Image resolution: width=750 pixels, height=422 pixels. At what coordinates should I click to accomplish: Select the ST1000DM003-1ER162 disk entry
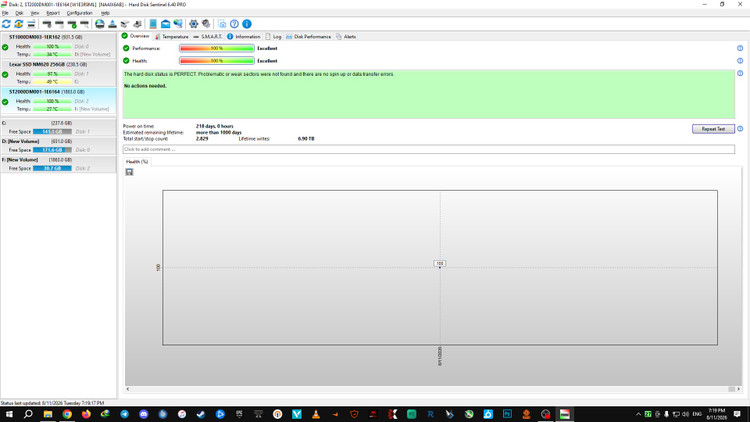click(58, 46)
